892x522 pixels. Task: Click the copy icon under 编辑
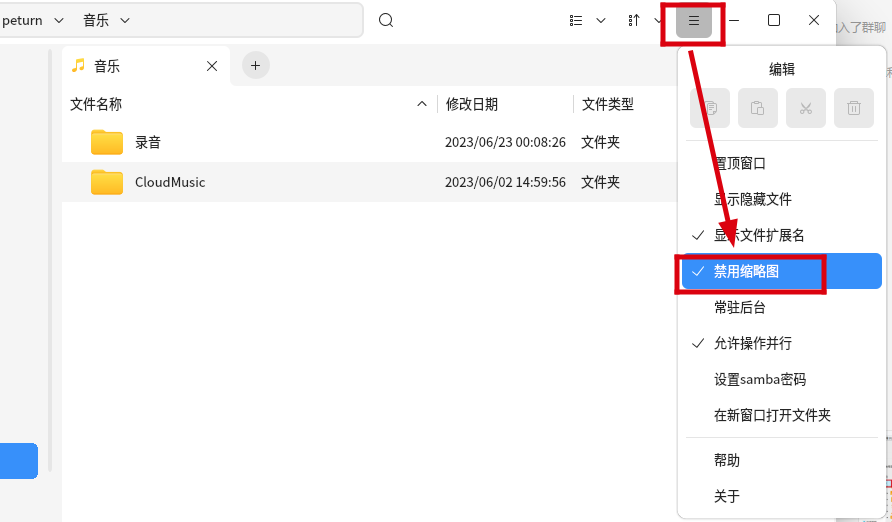pos(710,108)
